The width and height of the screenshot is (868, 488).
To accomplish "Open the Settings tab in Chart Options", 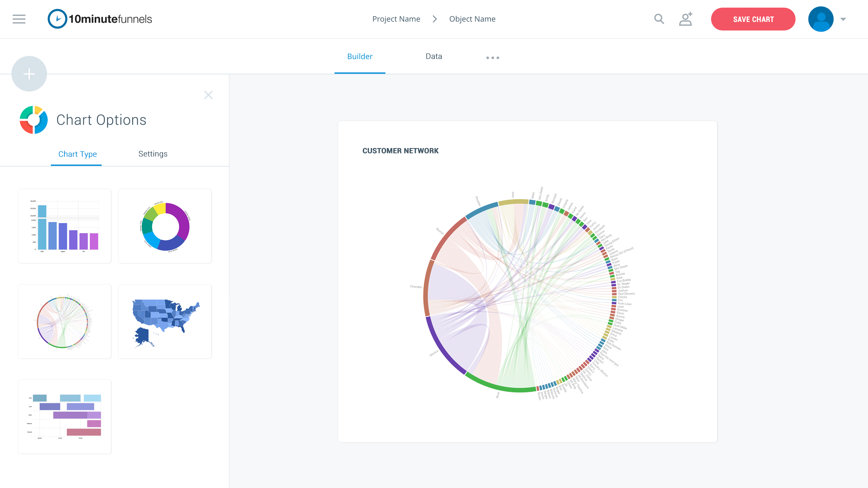I will click(x=153, y=154).
